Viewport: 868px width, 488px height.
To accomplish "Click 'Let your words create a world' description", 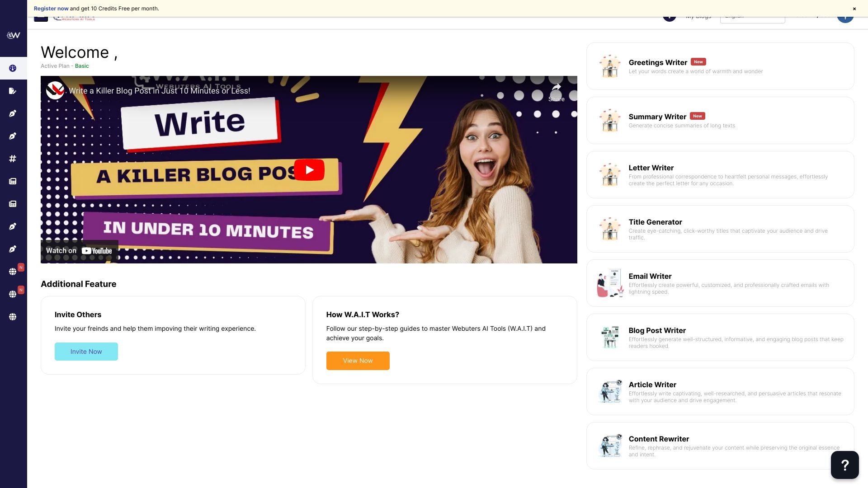I will click(x=696, y=71).
